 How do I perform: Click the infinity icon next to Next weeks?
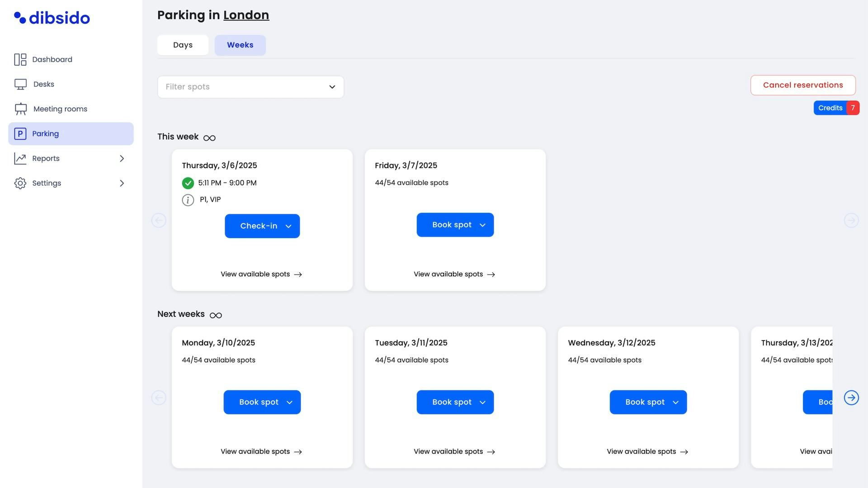[216, 315]
